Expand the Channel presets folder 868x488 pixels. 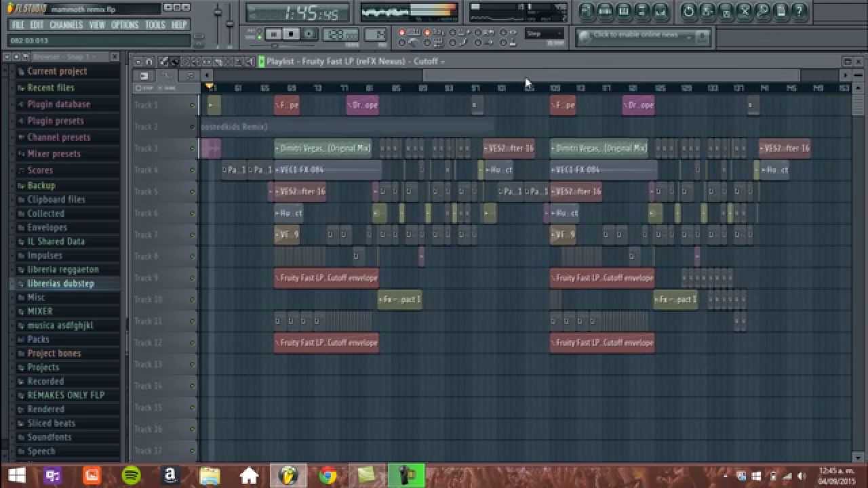[59, 137]
